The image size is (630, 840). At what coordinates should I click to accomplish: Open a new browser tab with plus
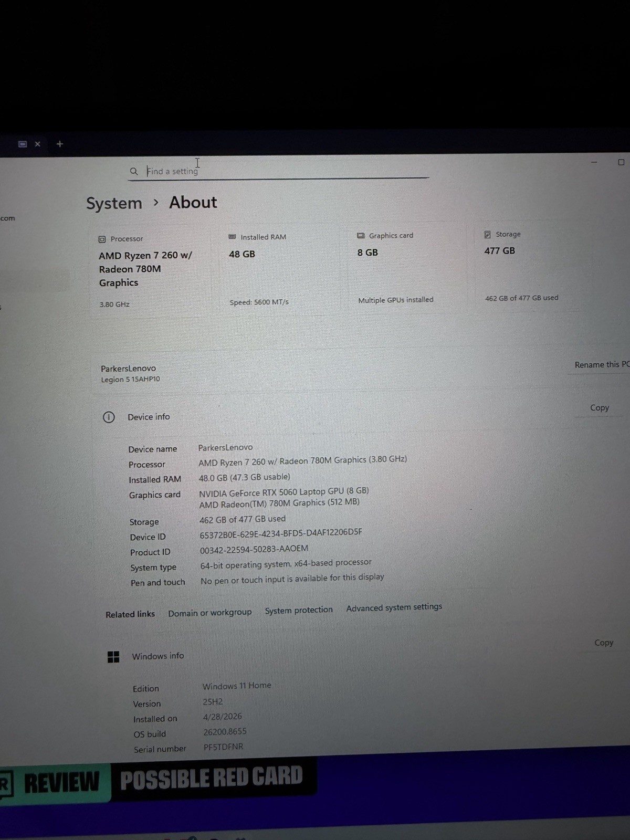tap(60, 144)
